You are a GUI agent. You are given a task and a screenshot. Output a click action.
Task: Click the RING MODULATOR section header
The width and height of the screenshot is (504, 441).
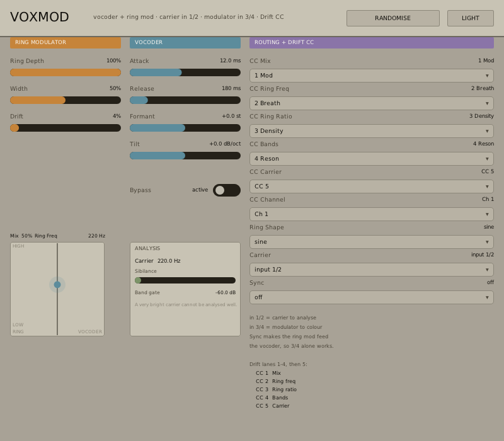[x=66, y=42]
